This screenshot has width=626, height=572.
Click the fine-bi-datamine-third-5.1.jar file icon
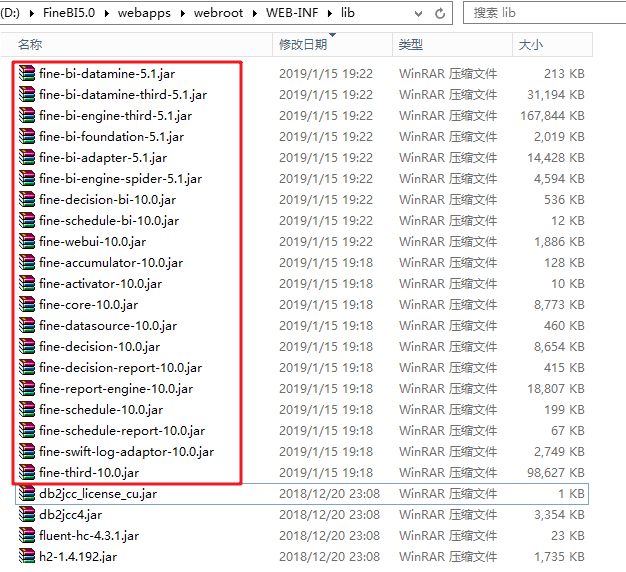27,95
